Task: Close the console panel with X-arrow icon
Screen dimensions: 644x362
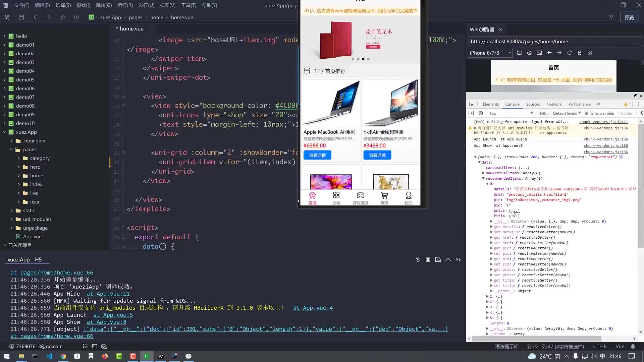Action: pos(458,259)
